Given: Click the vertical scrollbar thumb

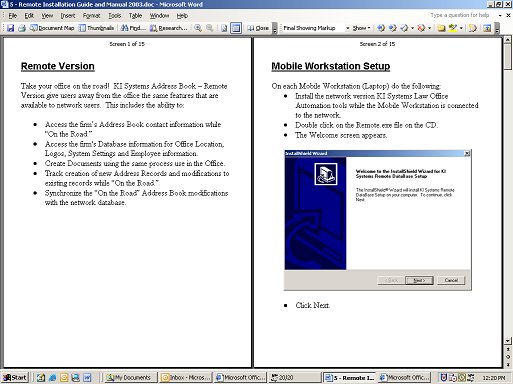Looking at the screenshot, I should pyautogui.click(x=507, y=56).
